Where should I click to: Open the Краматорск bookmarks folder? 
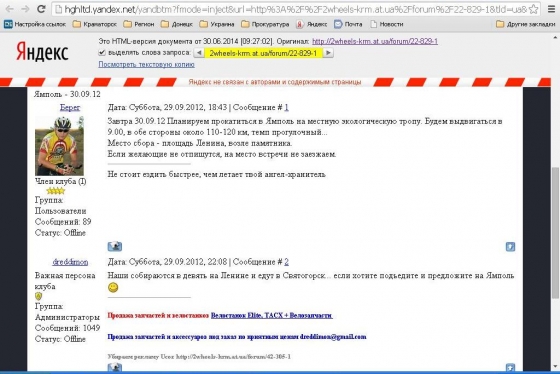95,24
